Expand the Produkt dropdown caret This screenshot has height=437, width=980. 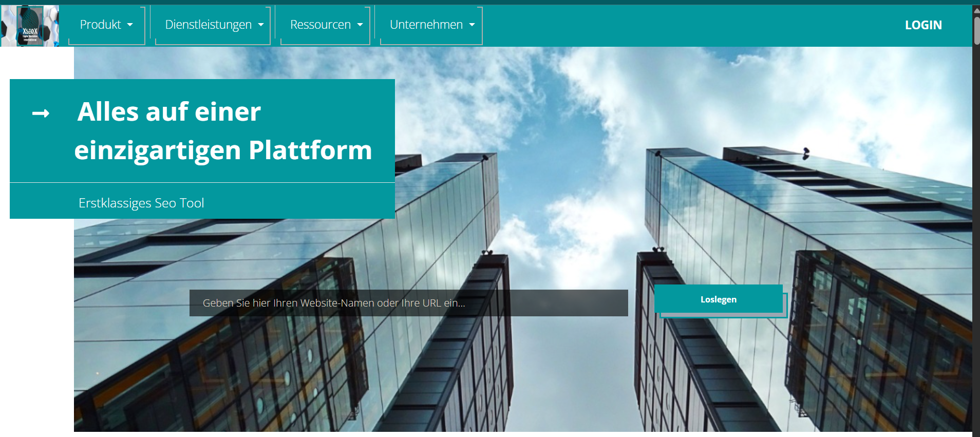[x=130, y=25]
